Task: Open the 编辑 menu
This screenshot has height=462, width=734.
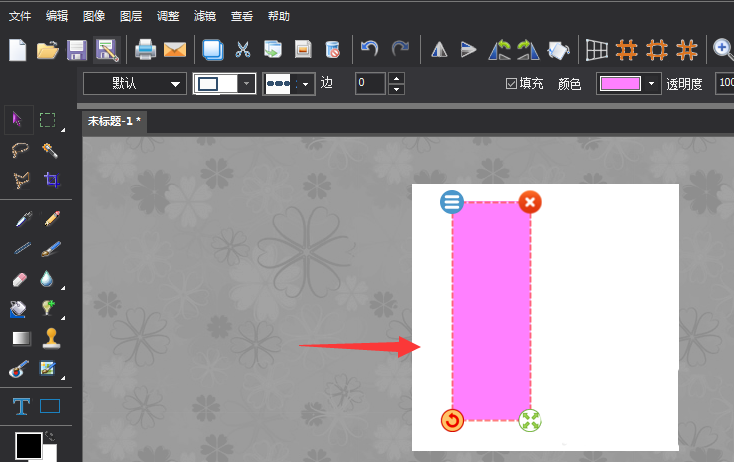Action: point(57,16)
